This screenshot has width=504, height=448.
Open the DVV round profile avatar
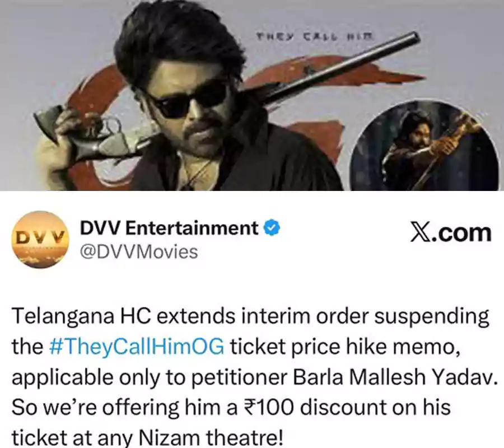[40, 240]
